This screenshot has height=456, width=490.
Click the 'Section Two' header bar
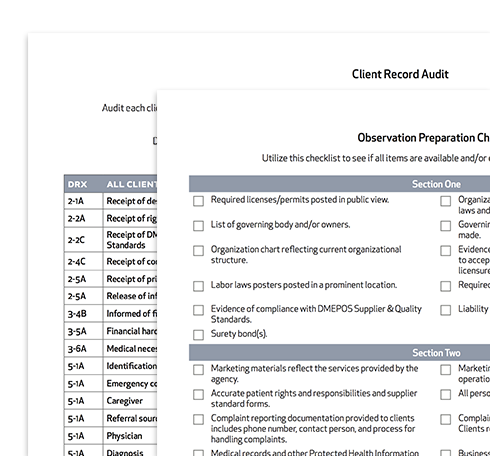[339, 353]
